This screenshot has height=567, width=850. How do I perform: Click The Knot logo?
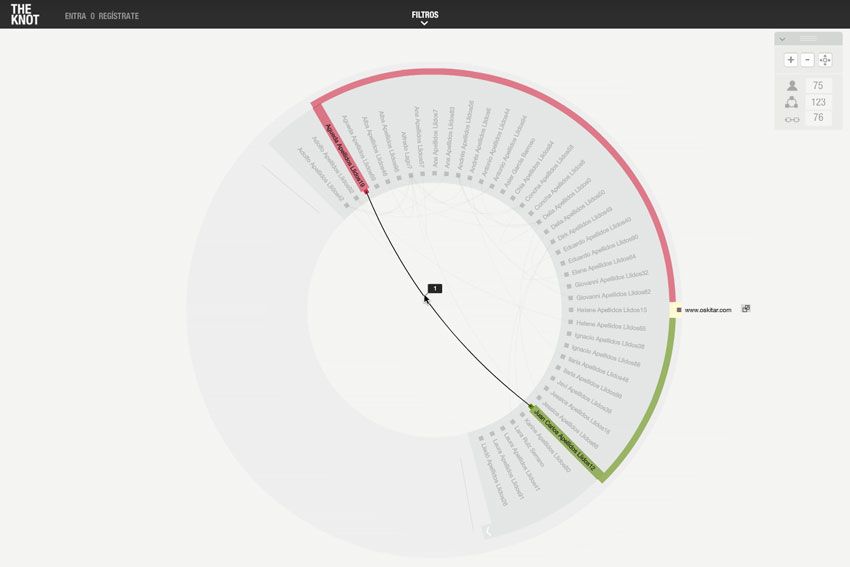25,15
